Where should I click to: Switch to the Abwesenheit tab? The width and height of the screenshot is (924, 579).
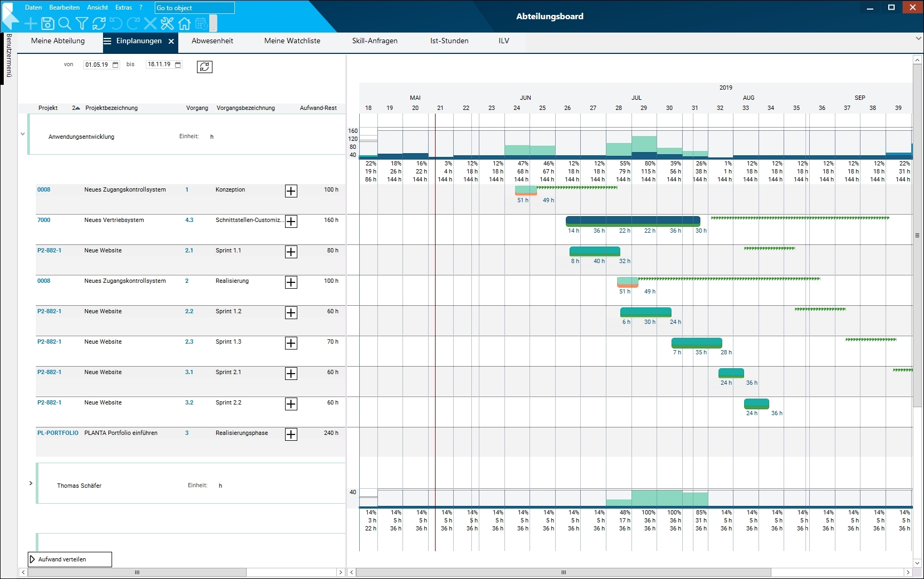212,41
